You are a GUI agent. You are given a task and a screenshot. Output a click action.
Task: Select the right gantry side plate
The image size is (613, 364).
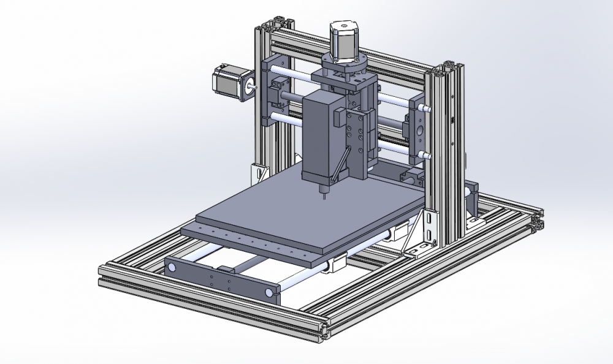coord(417,129)
